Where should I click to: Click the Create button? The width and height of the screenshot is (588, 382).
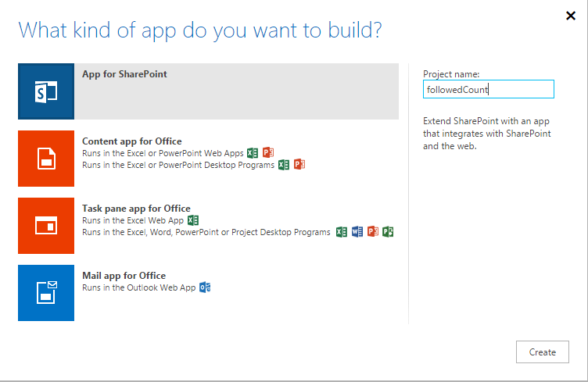pyautogui.click(x=542, y=352)
